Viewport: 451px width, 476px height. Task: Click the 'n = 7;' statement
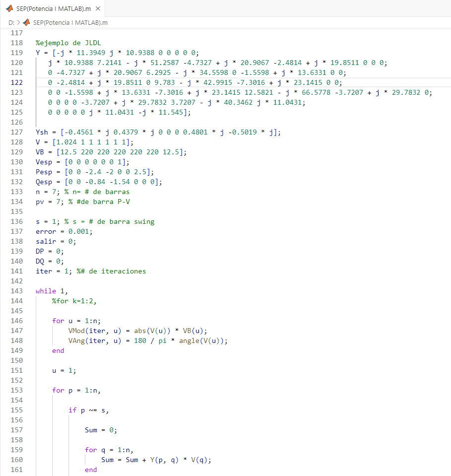tap(48, 192)
